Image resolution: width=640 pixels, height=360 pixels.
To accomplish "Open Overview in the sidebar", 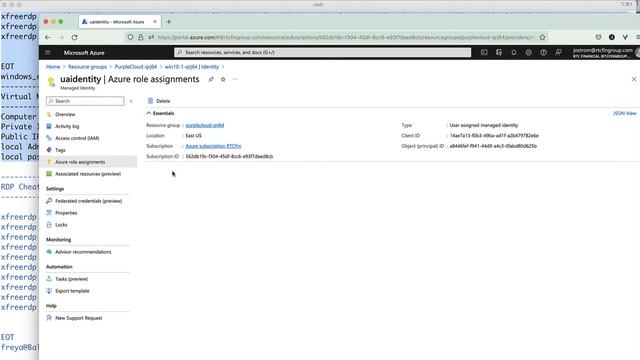I will (65, 115).
